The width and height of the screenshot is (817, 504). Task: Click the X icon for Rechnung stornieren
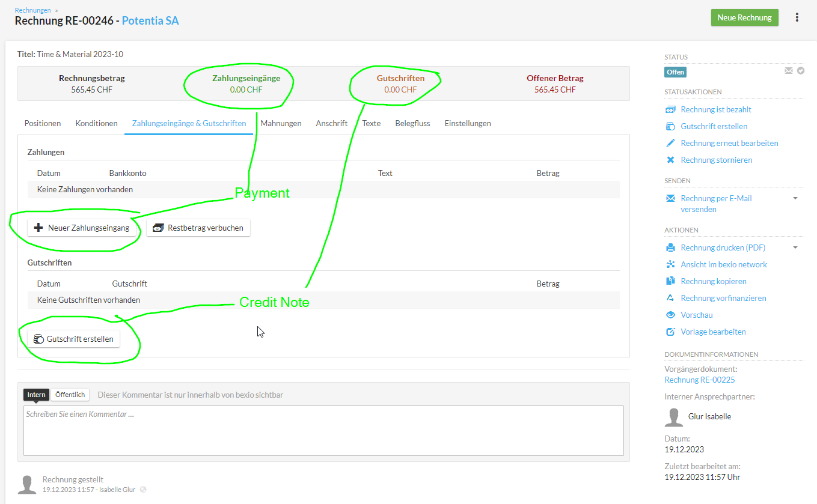point(671,160)
